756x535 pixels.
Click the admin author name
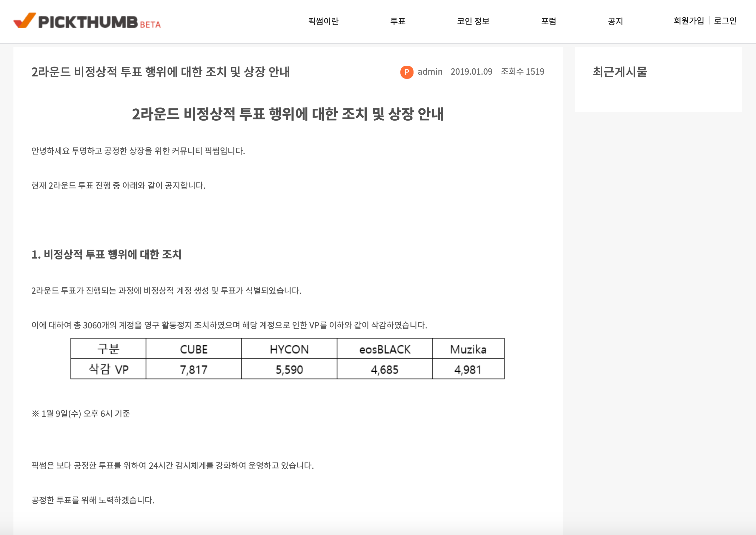(430, 72)
